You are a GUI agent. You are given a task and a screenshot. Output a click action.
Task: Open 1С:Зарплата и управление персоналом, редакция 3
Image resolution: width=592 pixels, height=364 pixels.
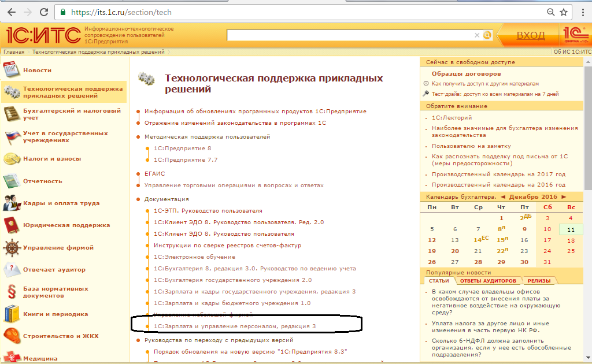coord(235,326)
